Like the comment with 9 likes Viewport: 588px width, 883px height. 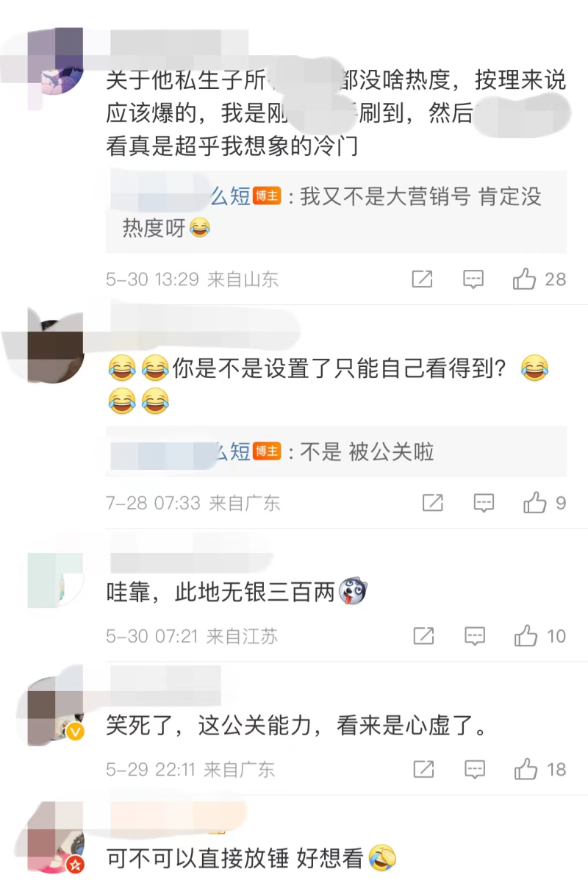pos(545,503)
